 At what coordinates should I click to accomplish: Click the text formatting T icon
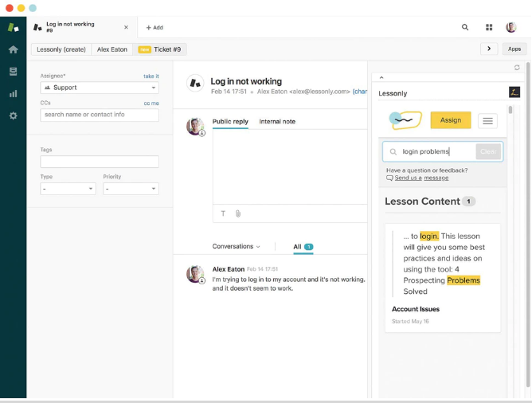[223, 213]
